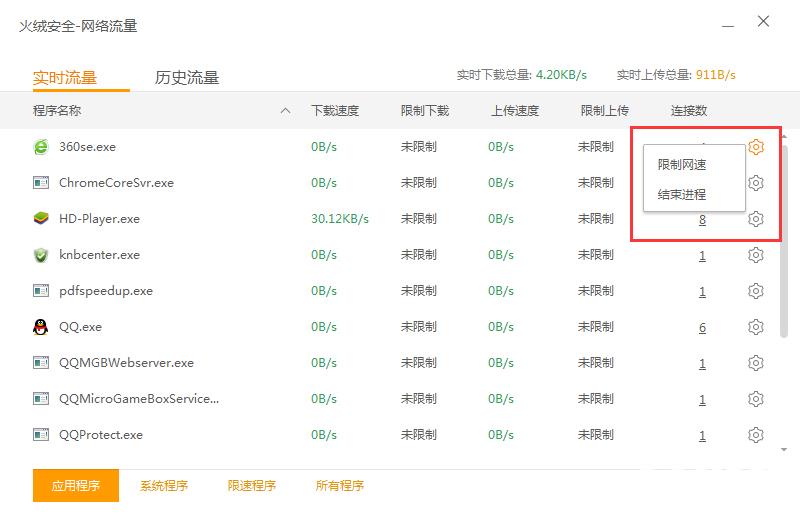This screenshot has height=515, width=800.
Task: Click the scrollbar down arrow
Action: point(784,449)
